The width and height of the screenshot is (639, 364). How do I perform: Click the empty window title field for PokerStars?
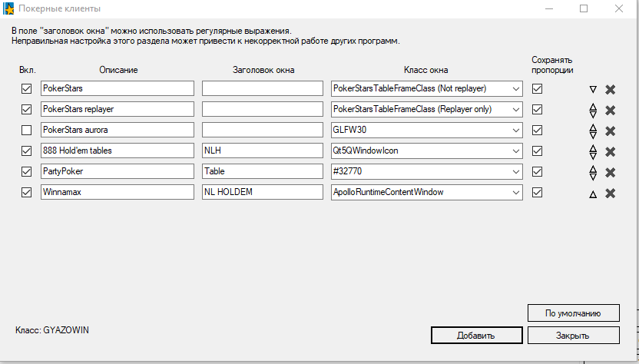pos(263,88)
